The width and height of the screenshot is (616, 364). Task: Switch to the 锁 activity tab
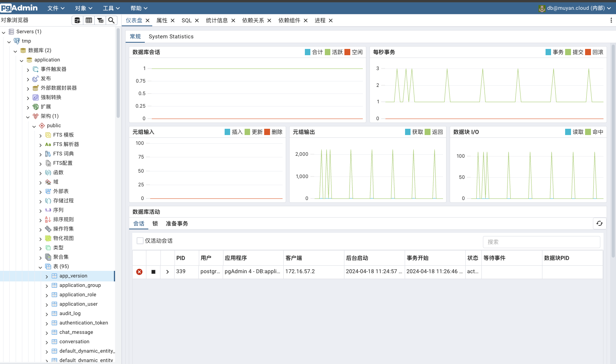point(155,223)
